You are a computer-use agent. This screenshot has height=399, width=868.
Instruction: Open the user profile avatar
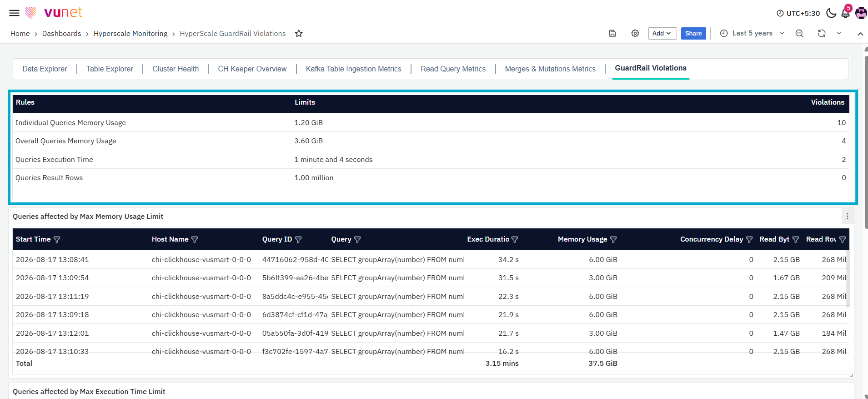click(861, 13)
